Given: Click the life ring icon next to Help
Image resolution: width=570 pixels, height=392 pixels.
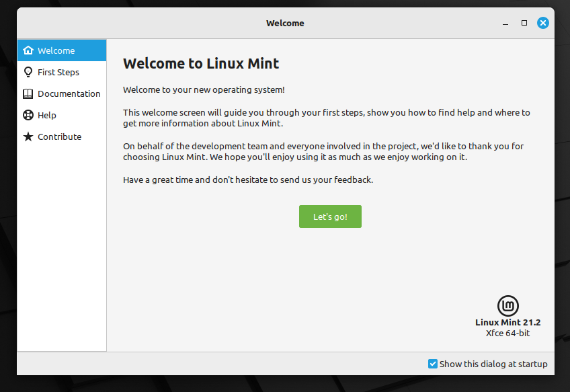Looking at the screenshot, I should [28, 115].
